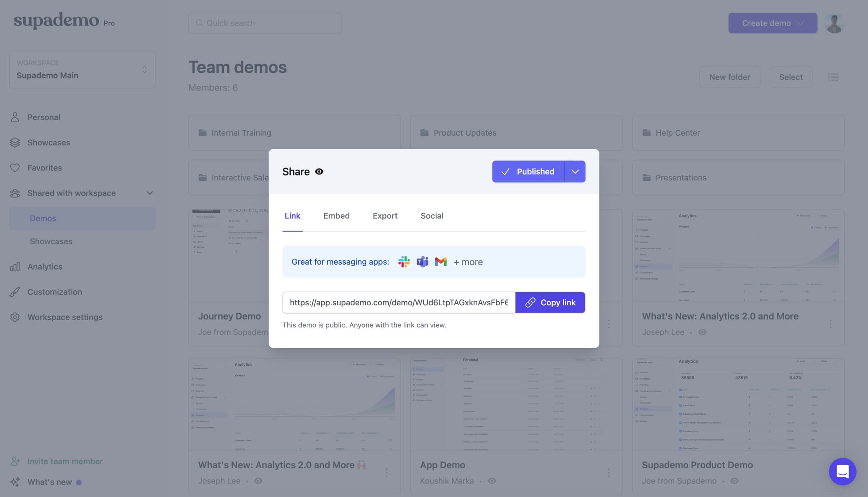The height and width of the screenshot is (497, 868).
Task: Open your profile avatar menu
Action: pos(834,23)
